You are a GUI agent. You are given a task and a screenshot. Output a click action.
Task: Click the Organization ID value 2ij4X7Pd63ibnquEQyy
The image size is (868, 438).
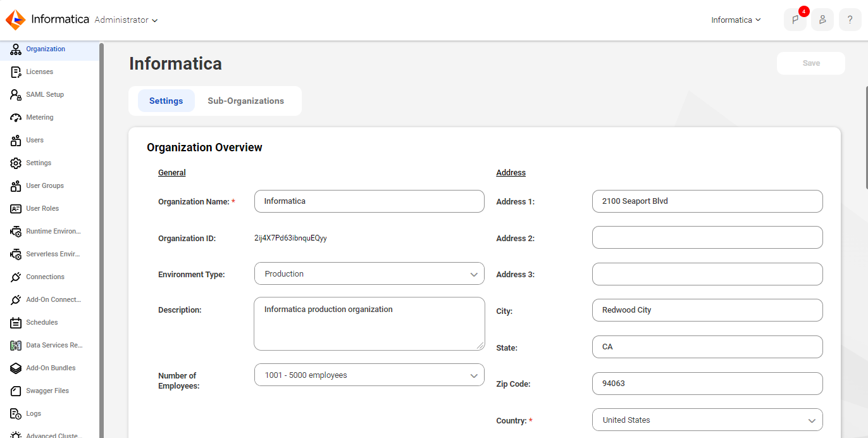[290, 239]
